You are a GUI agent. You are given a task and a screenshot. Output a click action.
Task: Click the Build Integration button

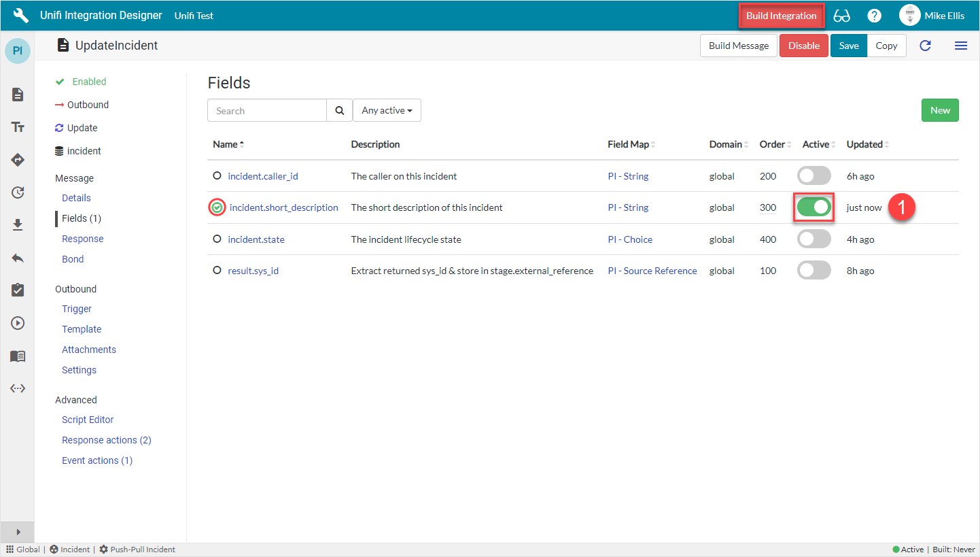pos(781,16)
